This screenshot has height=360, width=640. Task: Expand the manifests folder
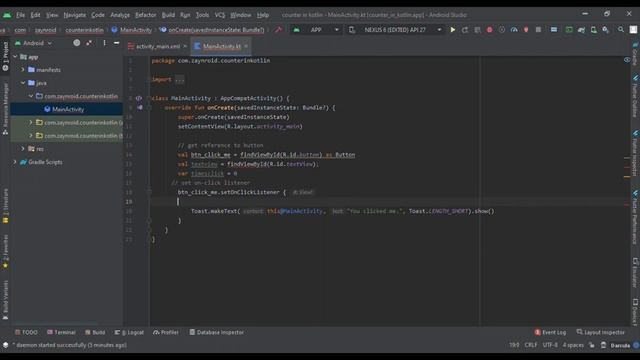pyautogui.click(x=23, y=70)
